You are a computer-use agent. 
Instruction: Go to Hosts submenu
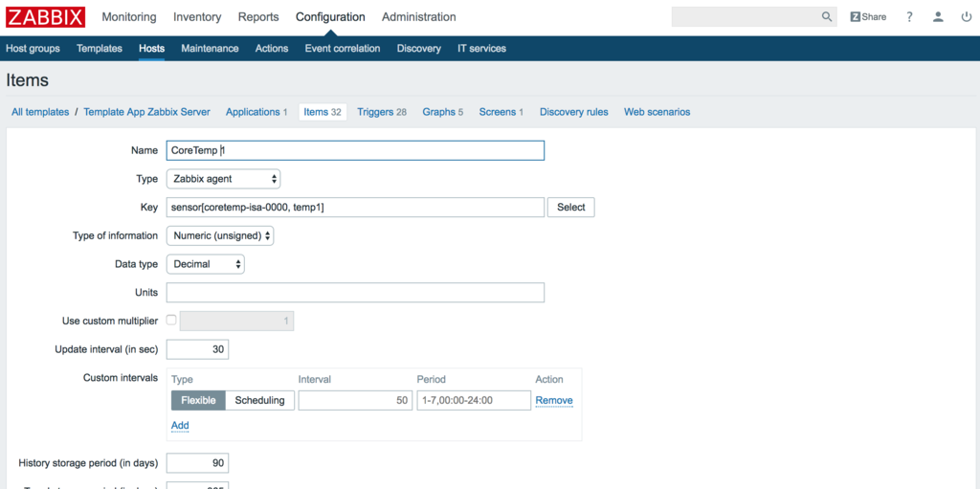(152, 48)
